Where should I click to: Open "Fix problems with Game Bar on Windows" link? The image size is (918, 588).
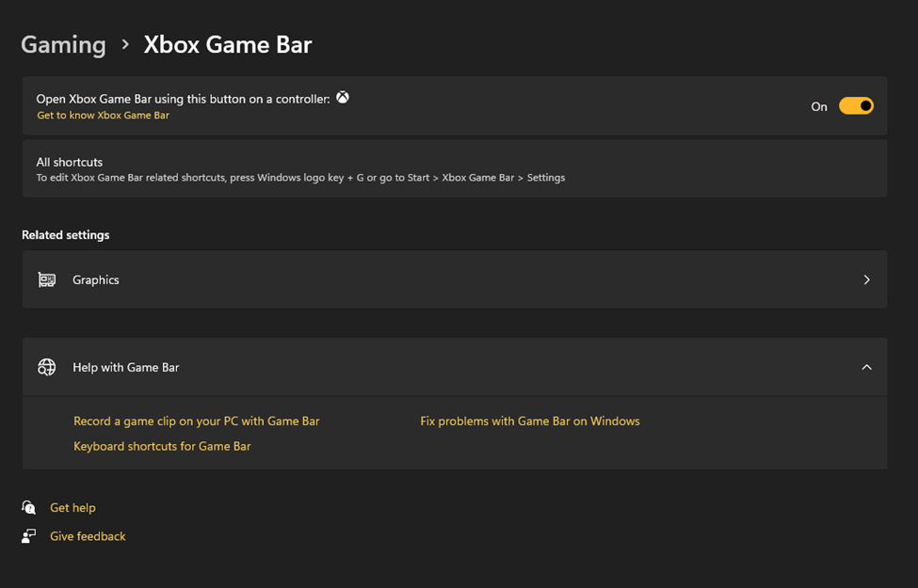[x=530, y=421]
